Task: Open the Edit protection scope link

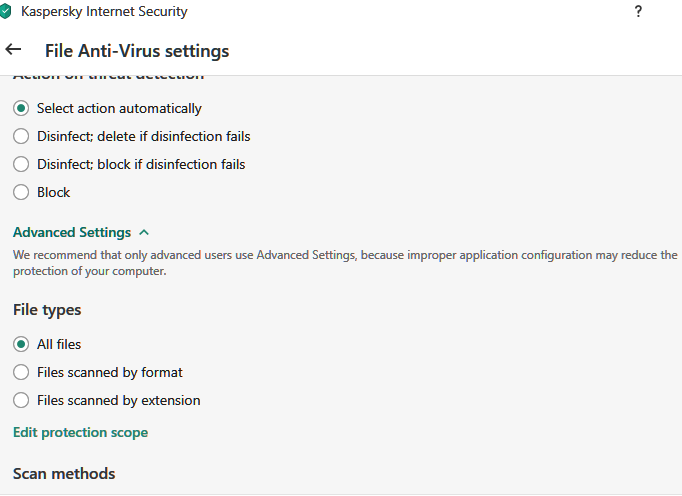Action: pos(80,433)
